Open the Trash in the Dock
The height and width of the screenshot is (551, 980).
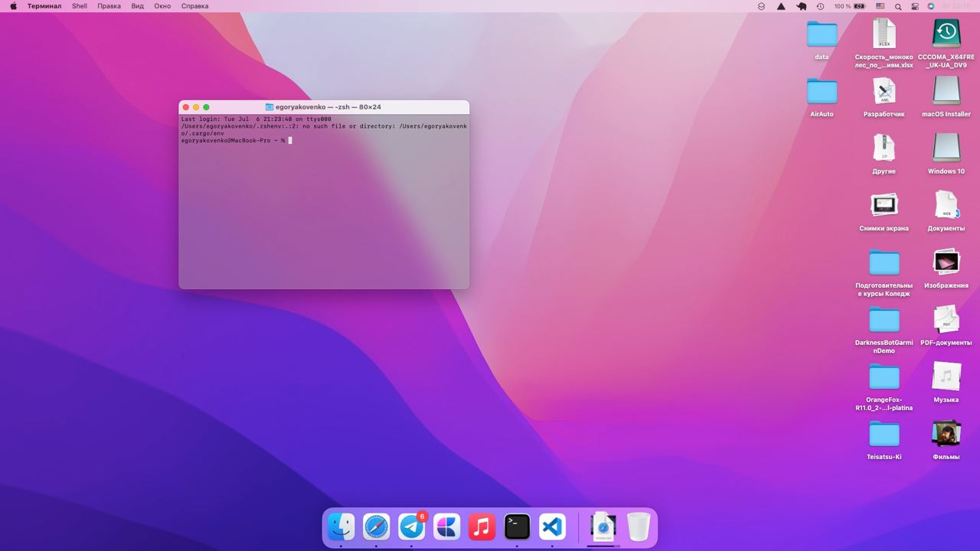pyautogui.click(x=639, y=527)
